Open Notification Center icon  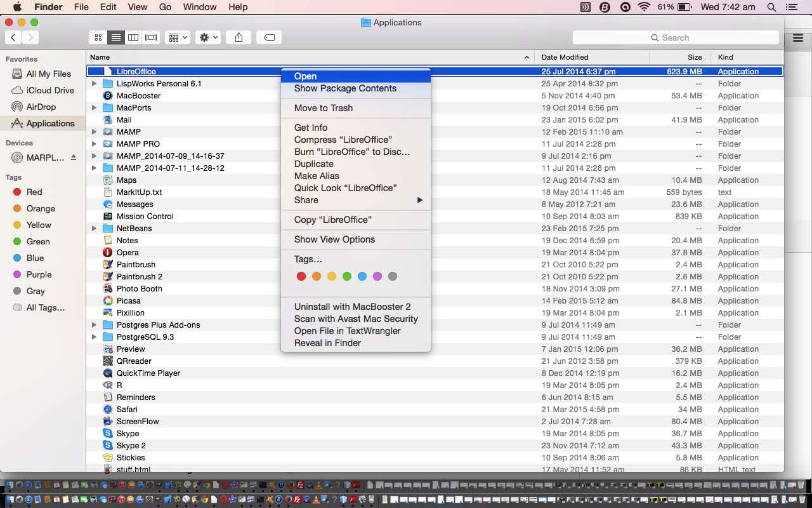790,7
